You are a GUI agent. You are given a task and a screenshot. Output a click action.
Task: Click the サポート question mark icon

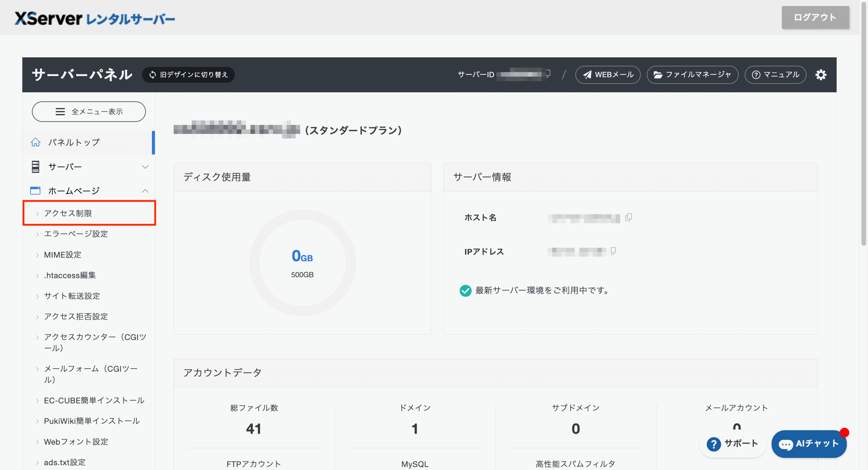click(714, 444)
